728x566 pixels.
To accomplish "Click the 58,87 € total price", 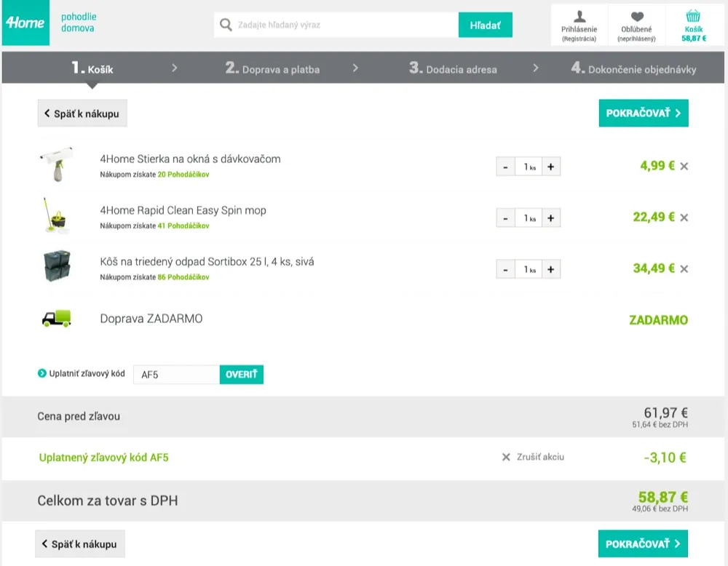I will [663, 498].
